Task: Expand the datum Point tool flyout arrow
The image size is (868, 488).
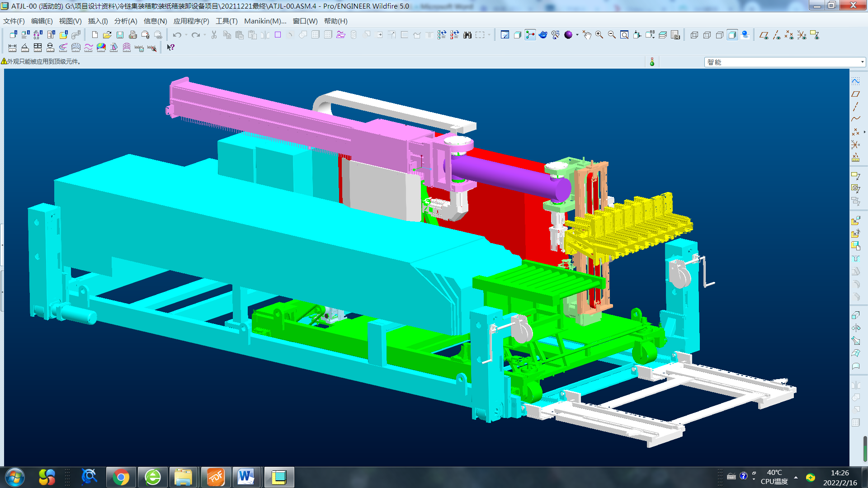Action: 864,132
